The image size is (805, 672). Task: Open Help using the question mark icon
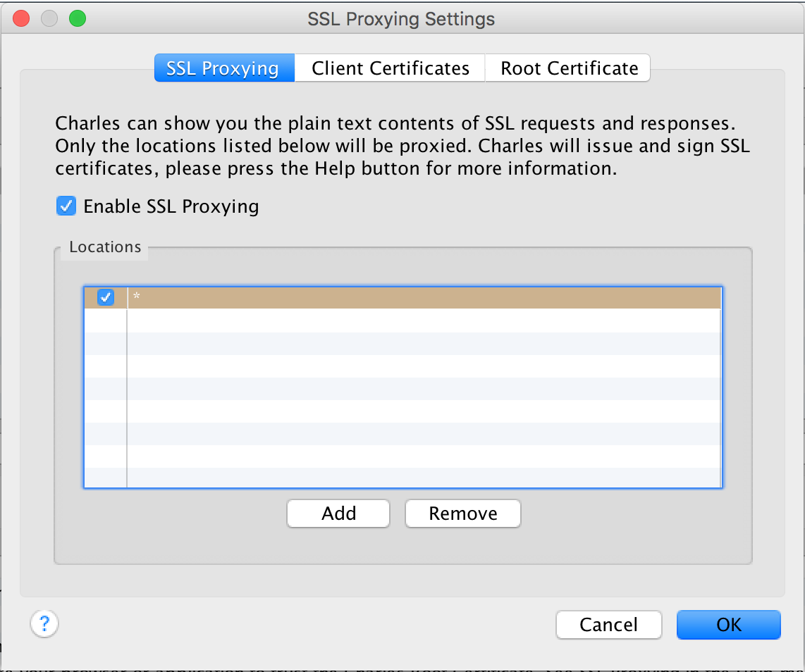[x=44, y=625]
